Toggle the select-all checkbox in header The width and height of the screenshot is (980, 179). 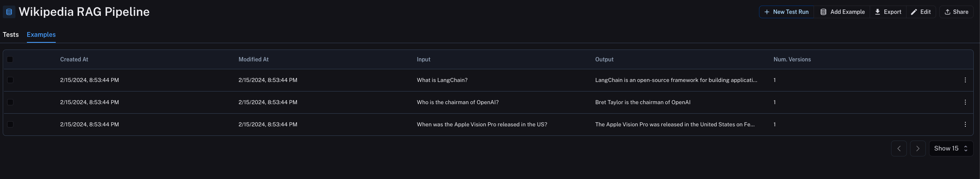click(x=10, y=59)
